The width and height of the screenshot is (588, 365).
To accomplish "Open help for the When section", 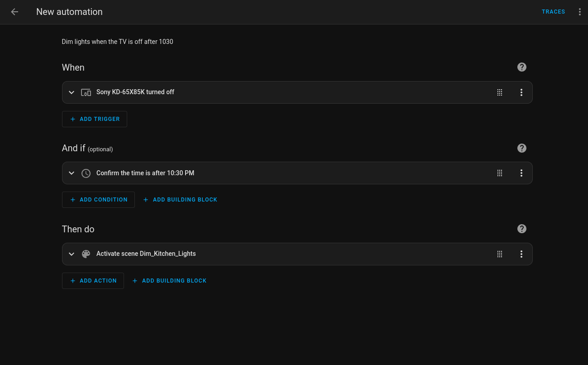I will click(521, 67).
